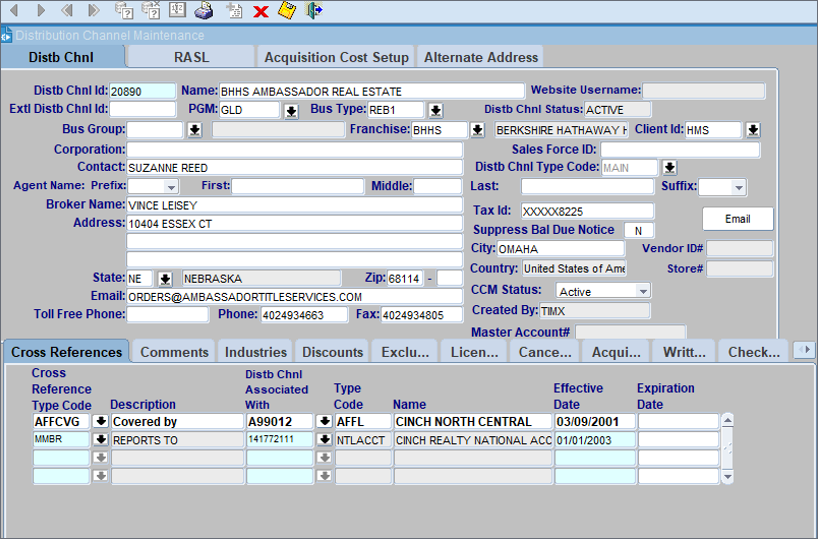The width and height of the screenshot is (818, 539).
Task: Click the Tax Id field XXXXX8225
Action: (x=587, y=211)
